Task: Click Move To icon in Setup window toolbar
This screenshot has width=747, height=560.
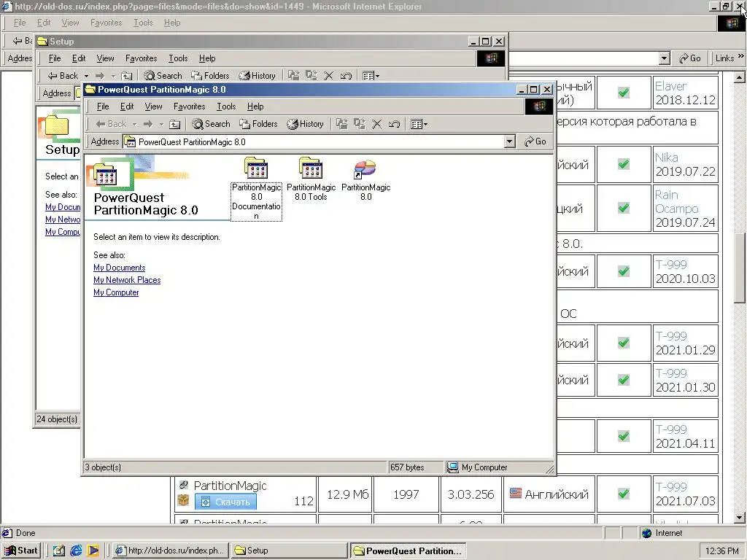Action: (x=293, y=76)
